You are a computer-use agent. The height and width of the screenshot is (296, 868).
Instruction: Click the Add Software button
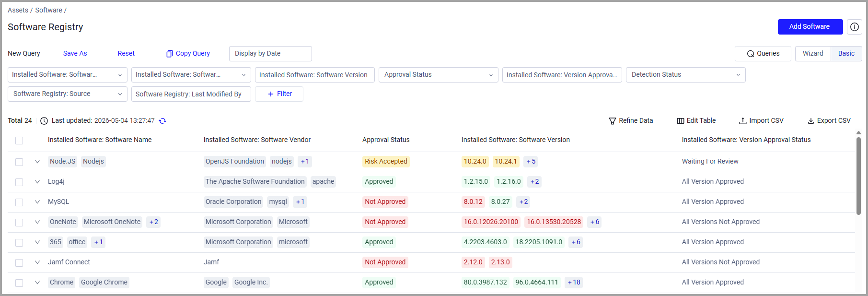(x=810, y=27)
